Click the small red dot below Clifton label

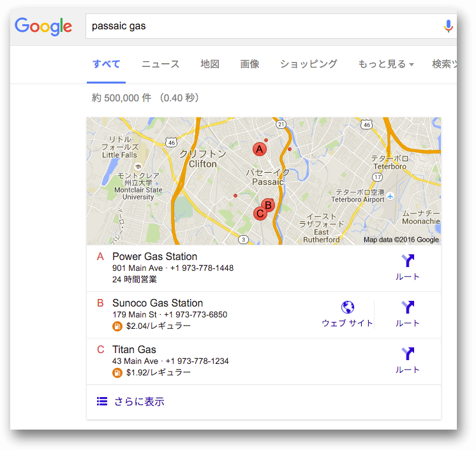(x=235, y=196)
